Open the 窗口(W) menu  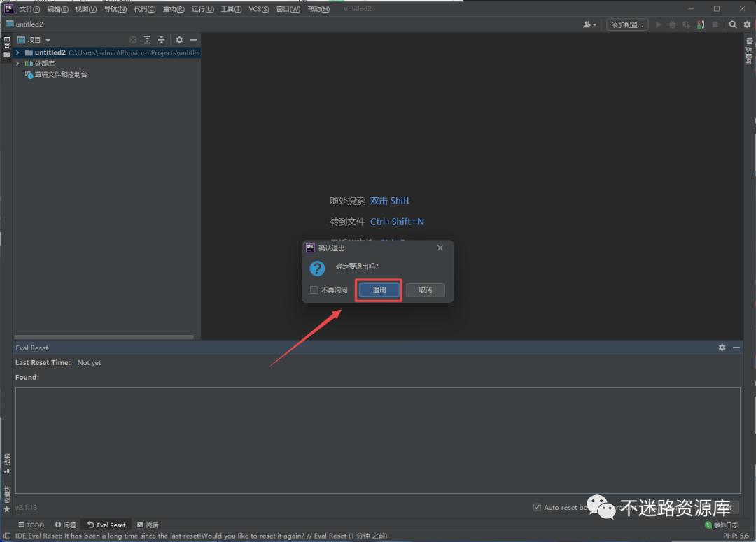pos(288,9)
